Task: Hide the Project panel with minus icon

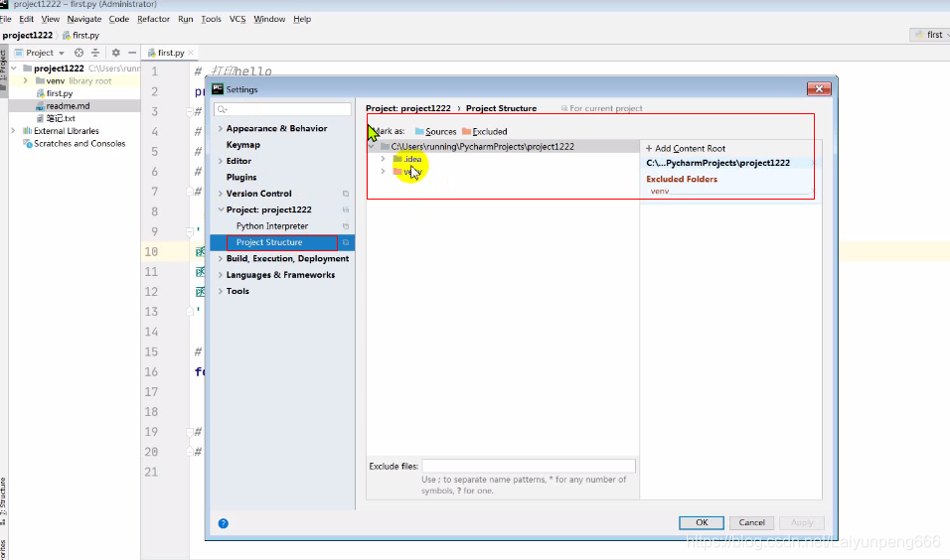Action: 132,53
